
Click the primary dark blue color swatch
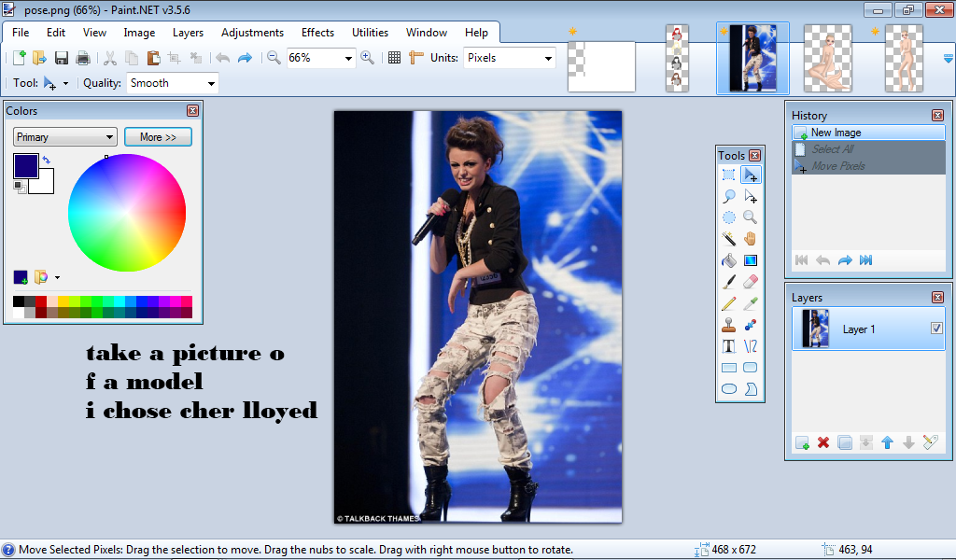(25, 166)
